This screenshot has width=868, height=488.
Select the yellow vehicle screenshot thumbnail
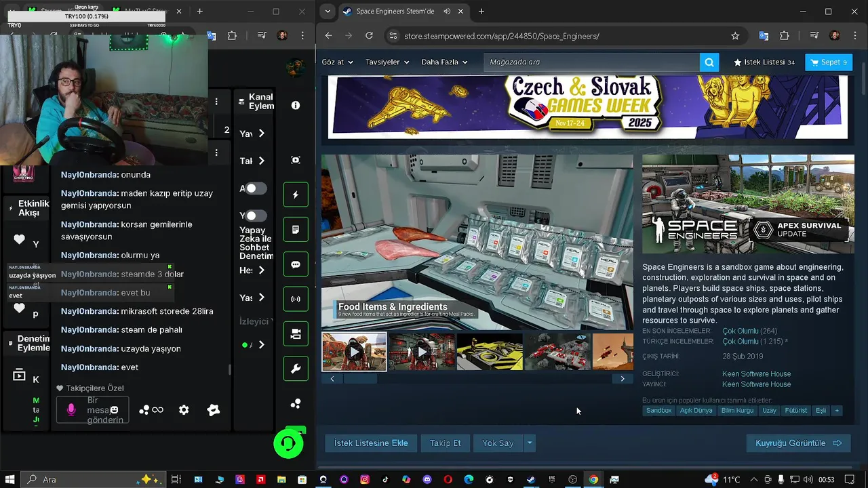point(490,352)
